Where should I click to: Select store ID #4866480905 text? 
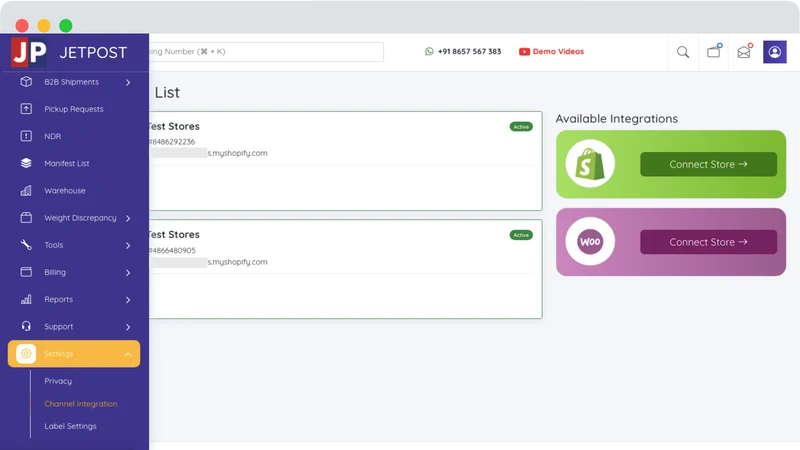pos(172,251)
